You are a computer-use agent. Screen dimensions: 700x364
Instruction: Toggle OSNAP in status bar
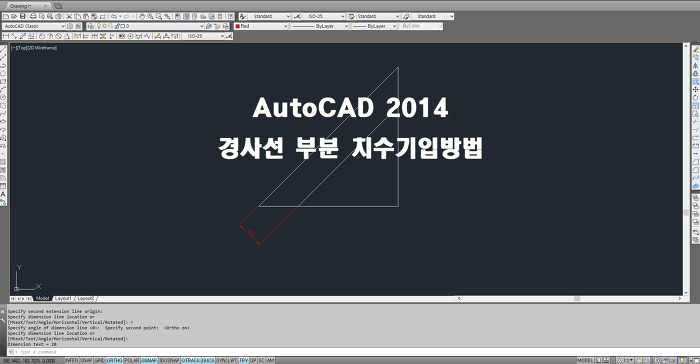tap(149, 360)
